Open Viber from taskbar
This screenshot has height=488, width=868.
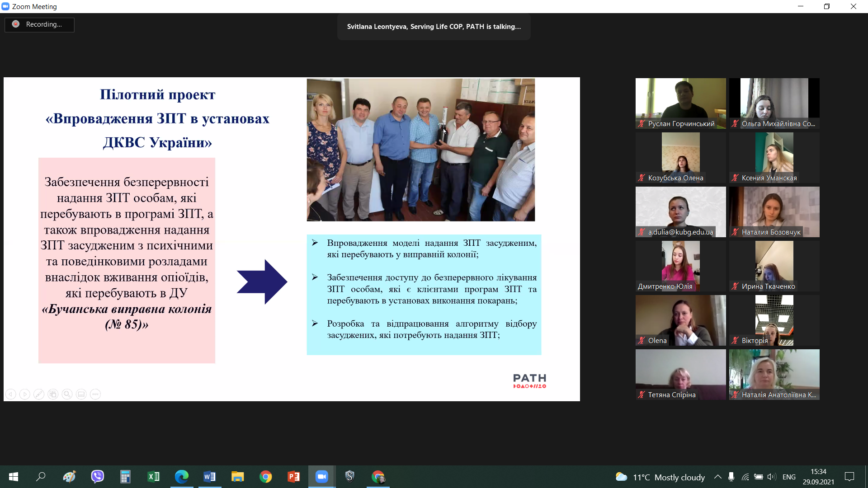pyautogui.click(x=97, y=477)
